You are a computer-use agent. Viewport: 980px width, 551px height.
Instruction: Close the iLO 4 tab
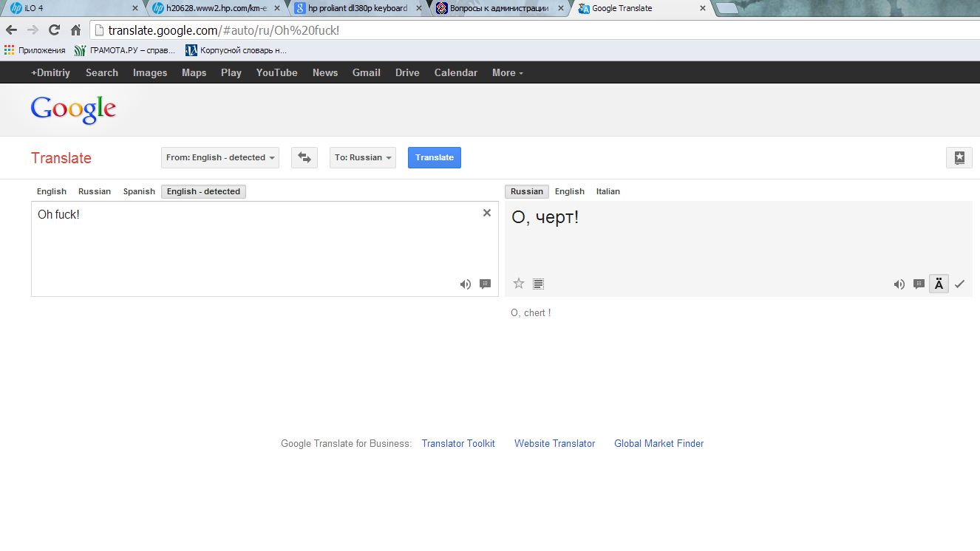click(135, 8)
